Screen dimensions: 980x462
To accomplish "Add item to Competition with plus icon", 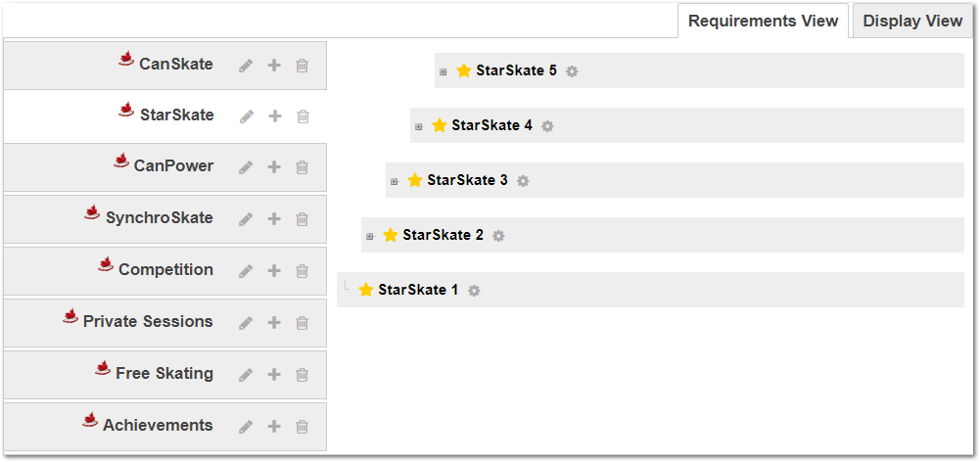I will 274,271.
